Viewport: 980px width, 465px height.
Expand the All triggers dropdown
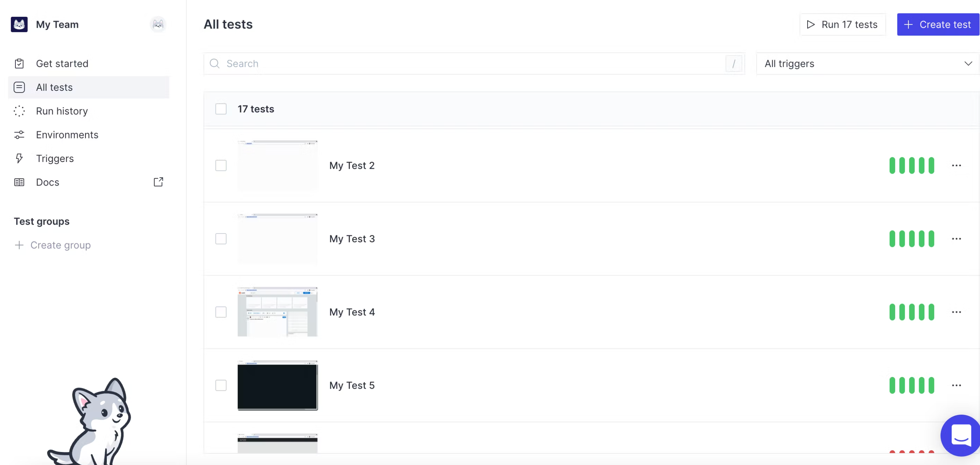[868, 64]
